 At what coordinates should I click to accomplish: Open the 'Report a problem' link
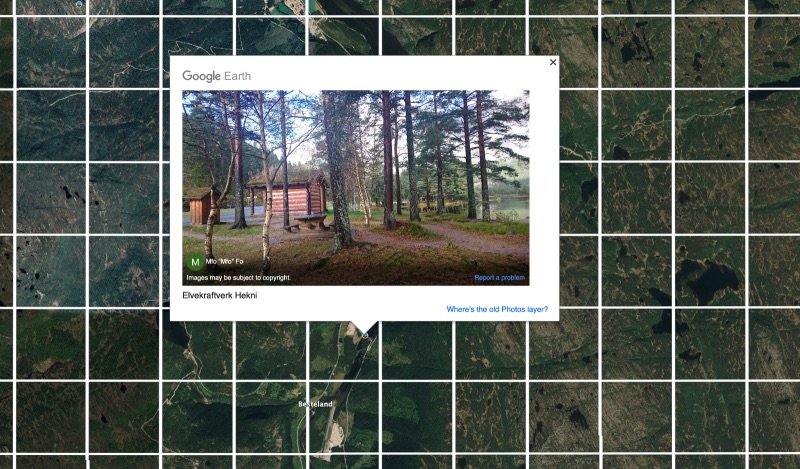[499, 278]
